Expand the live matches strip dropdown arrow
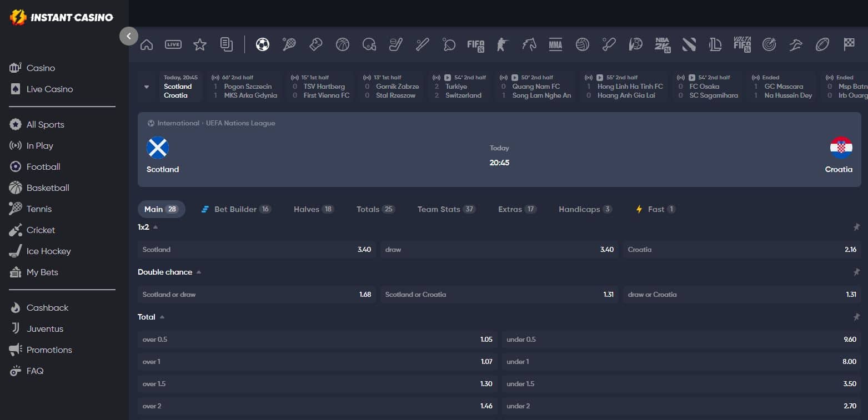The height and width of the screenshot is (420, 868). 147,87
